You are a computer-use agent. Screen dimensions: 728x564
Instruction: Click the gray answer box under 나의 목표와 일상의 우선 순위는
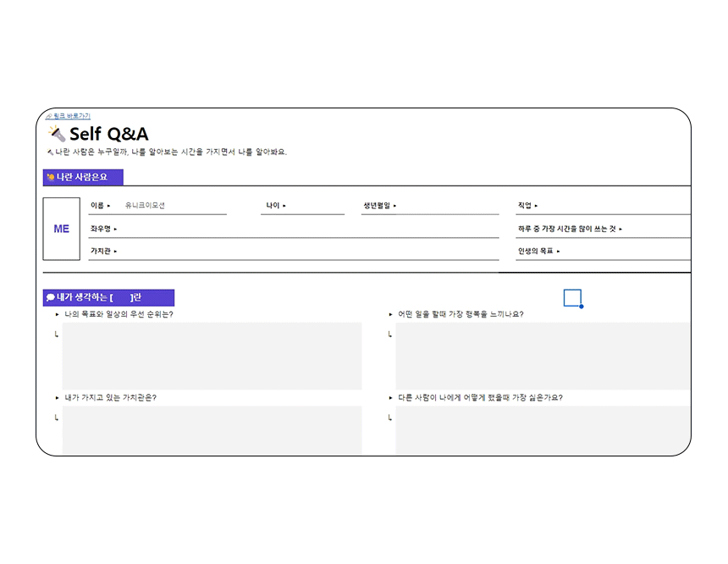(x=212, y=356)
